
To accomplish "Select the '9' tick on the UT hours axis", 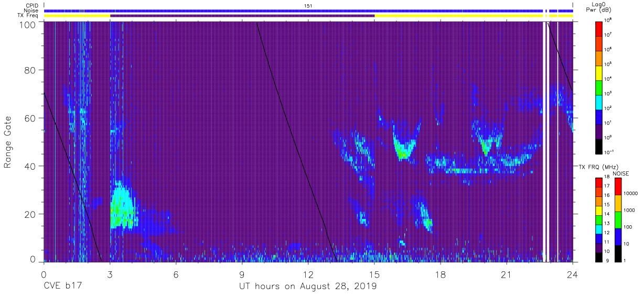I will point(242,274).
